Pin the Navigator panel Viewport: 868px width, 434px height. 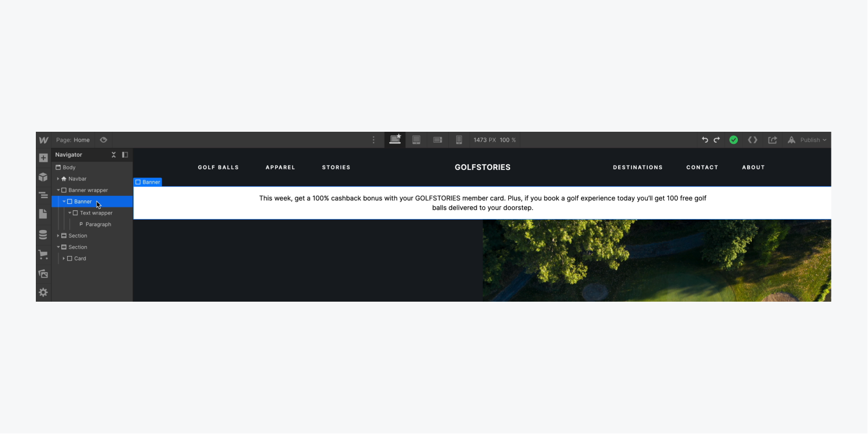pos(125,155)
